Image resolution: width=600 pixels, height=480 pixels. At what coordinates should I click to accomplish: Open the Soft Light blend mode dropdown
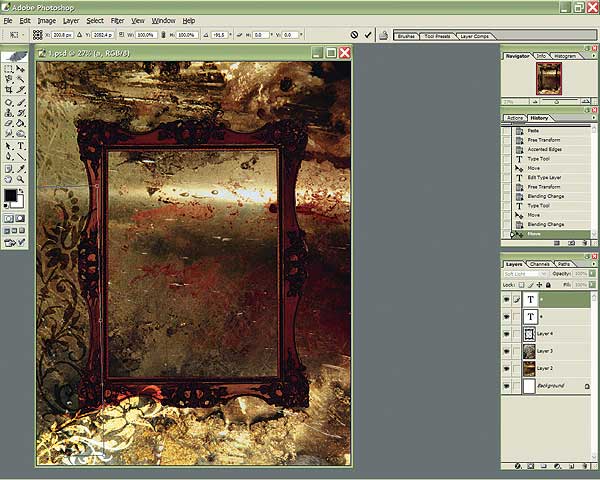coord(525,272)
